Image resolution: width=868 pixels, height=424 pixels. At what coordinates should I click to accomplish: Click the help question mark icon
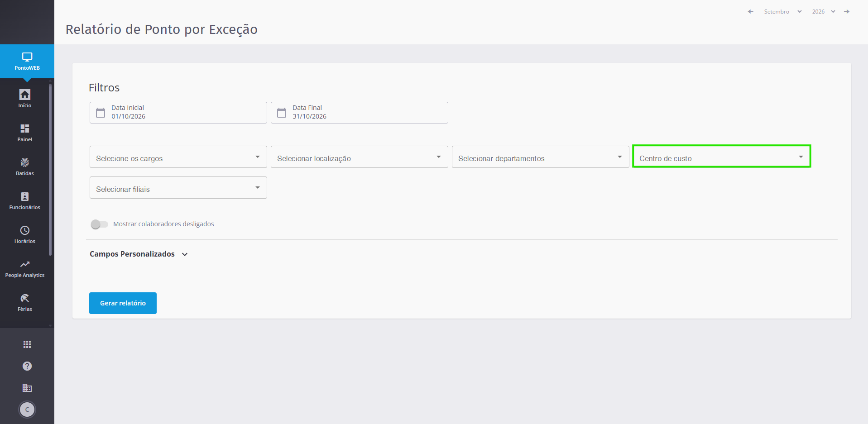pos(27,366)
